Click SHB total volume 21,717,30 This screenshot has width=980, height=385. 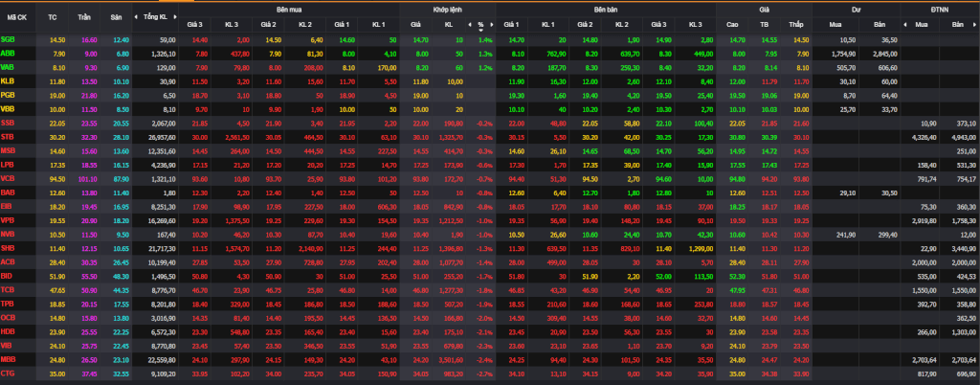(x=161, y=249)
